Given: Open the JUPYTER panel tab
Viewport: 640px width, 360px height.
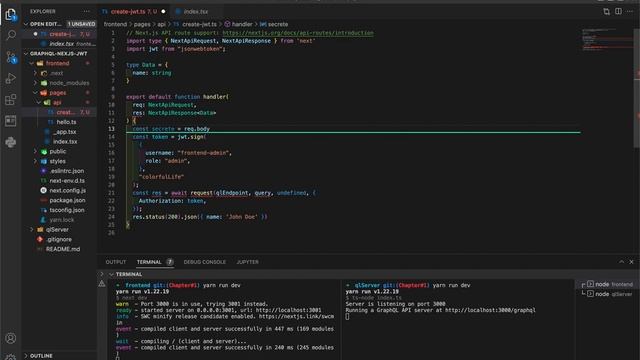Looking at the screenshot, I should click(247, 262).
